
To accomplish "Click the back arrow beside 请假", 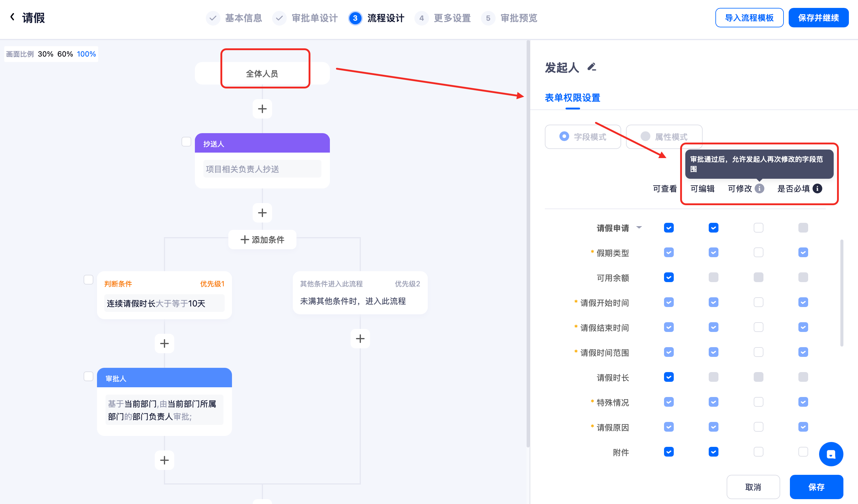I will click(x=12, y=17).
